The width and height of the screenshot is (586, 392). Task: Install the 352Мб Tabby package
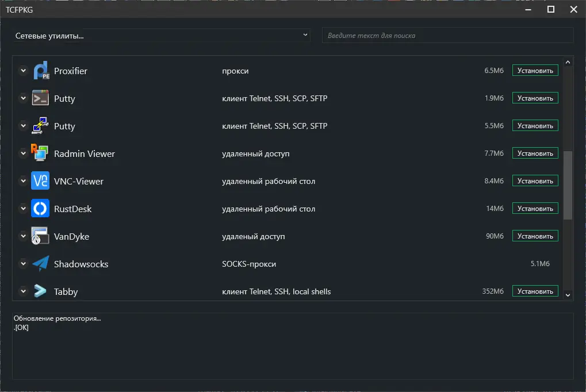pyautogui.click(x=535, y=291)
